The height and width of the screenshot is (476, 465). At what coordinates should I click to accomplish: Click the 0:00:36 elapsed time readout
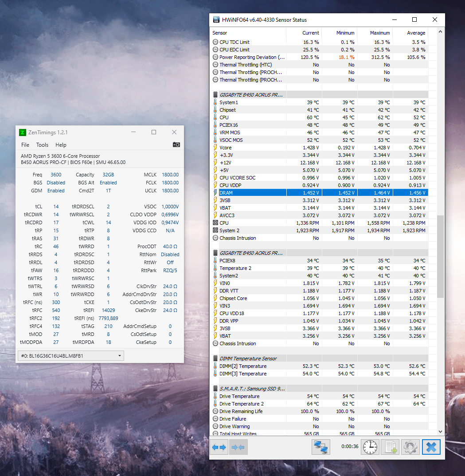350,447
